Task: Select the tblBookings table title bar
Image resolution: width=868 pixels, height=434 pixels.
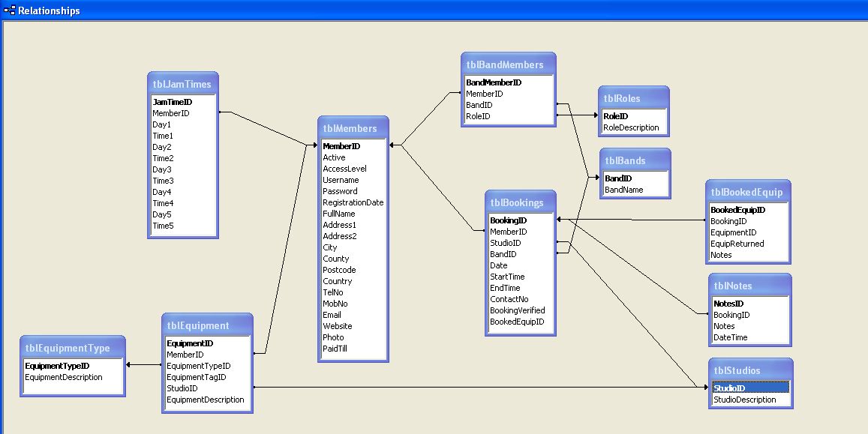Action: (521, 203)
